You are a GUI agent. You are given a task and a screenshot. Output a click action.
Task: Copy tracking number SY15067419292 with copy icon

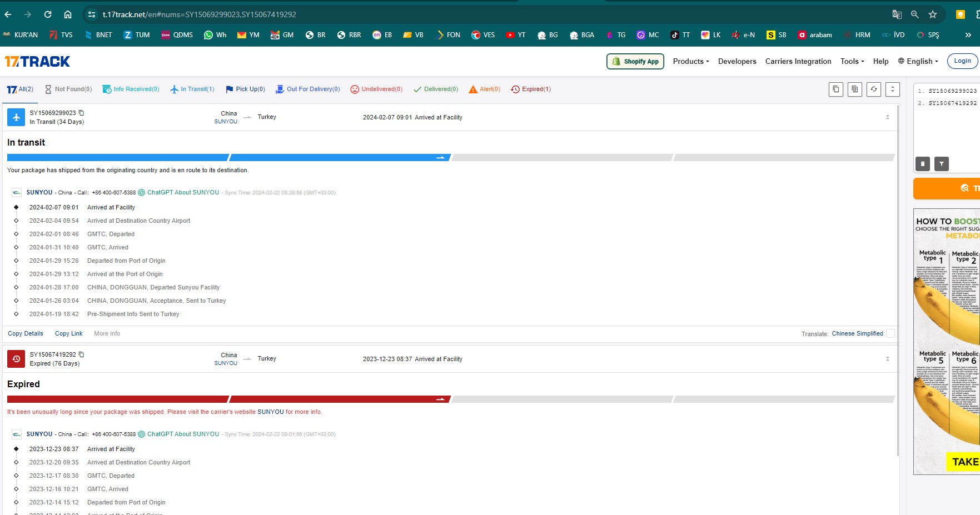(x=82, y=354)
